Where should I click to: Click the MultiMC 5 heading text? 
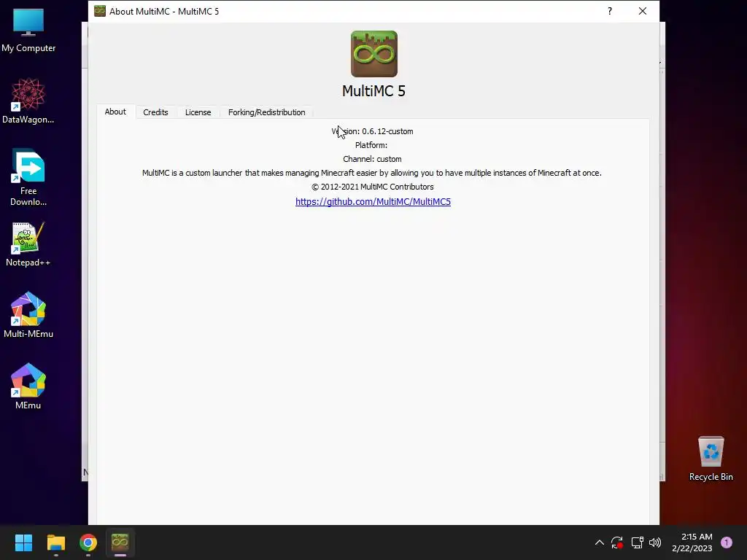point(373,91)
